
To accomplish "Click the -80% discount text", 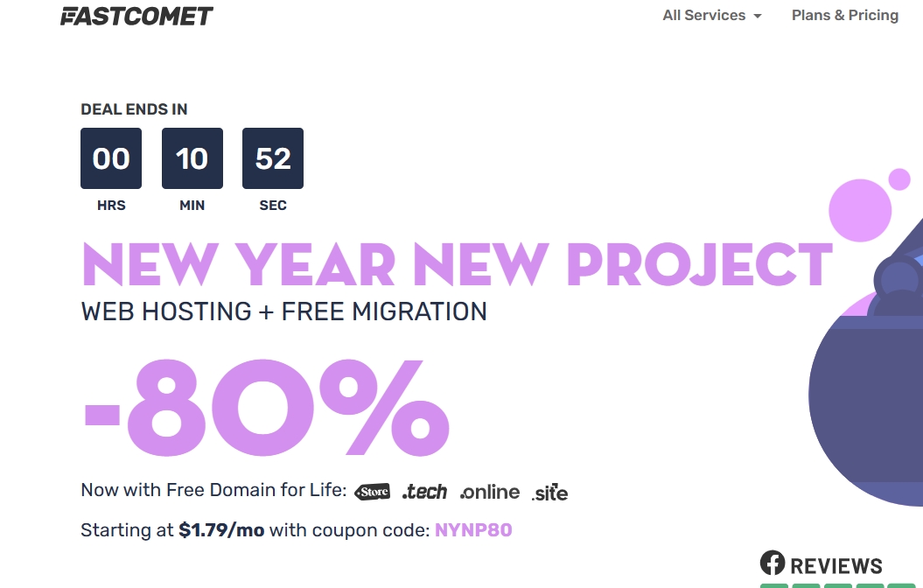I will coord(267,406).
